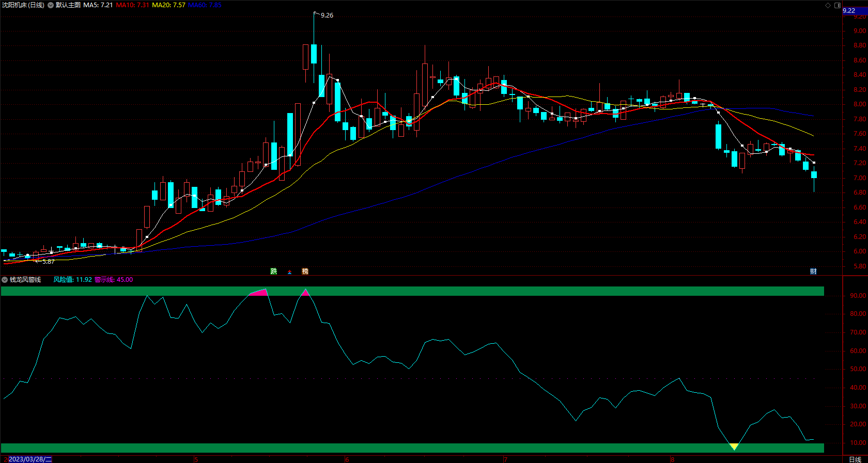868x463 pixels.
Task: Select the MA60: 7.85 indicator label
Action: (x=205, y=5)
